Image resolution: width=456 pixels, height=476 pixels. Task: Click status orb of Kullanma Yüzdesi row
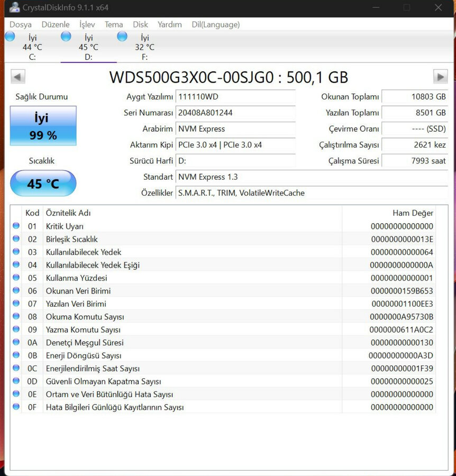(16, 277)
